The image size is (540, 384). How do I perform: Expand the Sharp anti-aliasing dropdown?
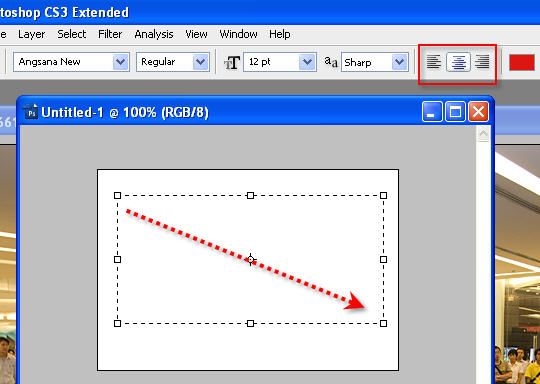tap(375, 62)
